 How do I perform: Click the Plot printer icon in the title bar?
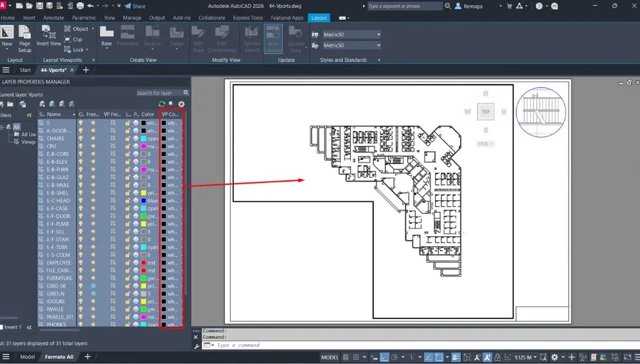tap(80, 6)
